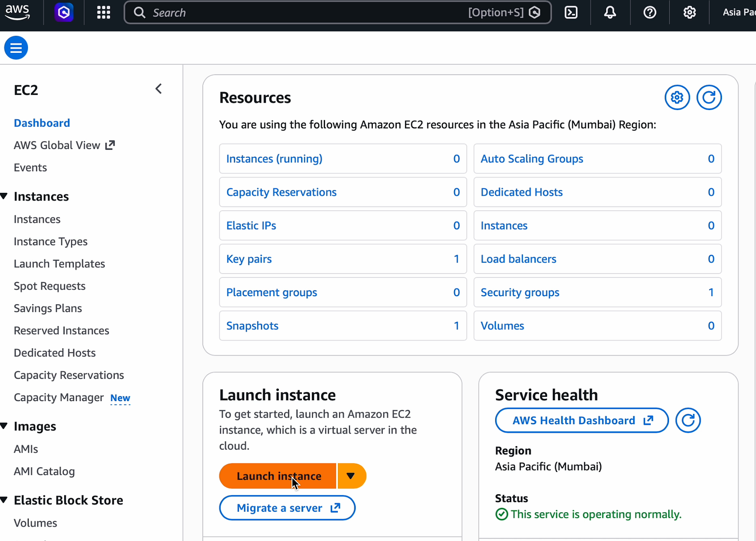This screenshot has height=541, width=756.
Task: Collapse the EC2 sidebar with the chevron
Action: 159,89
